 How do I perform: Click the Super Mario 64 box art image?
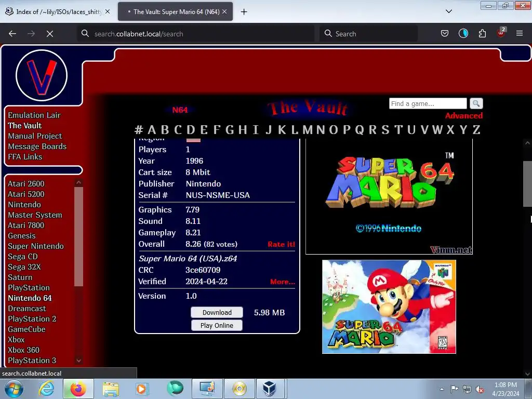(389, 307)
